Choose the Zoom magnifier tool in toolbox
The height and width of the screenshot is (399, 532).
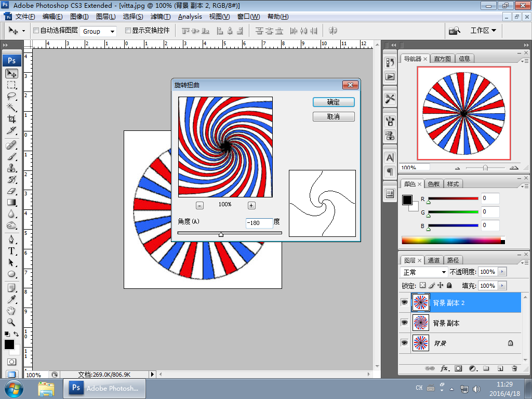click(x=11, y=322)
